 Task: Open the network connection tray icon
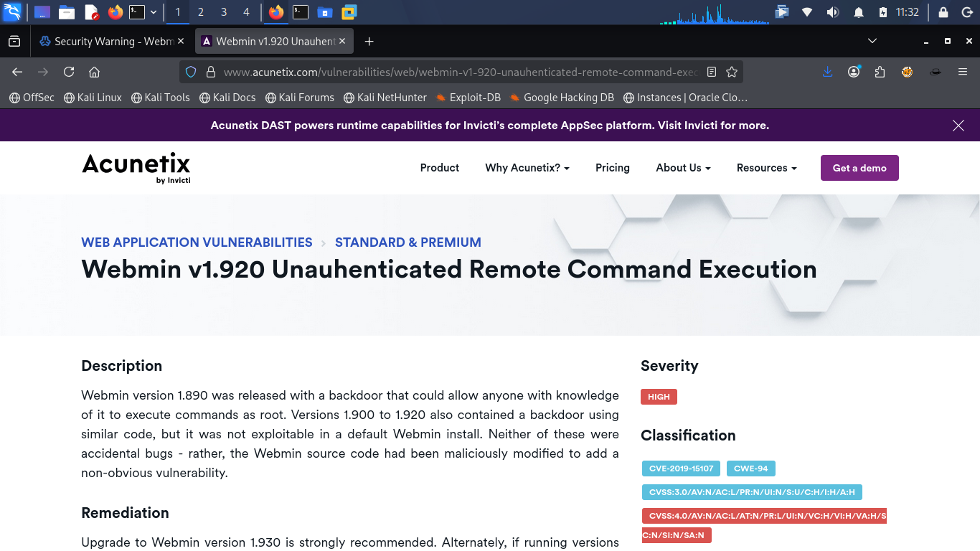tap(807, 12)
